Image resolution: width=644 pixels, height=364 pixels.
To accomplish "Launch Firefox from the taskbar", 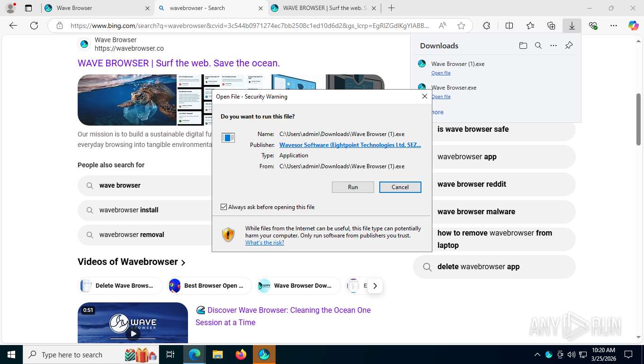I will 241,355.
